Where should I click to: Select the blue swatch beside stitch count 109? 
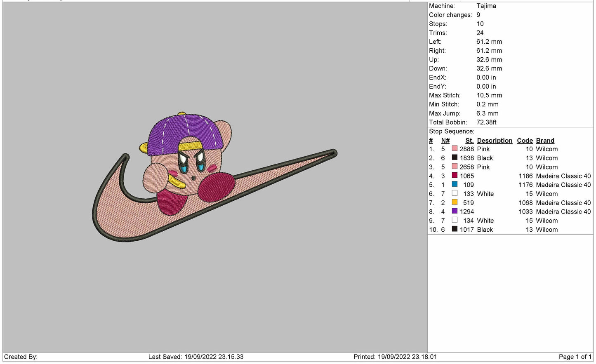[x=455, y=185]
